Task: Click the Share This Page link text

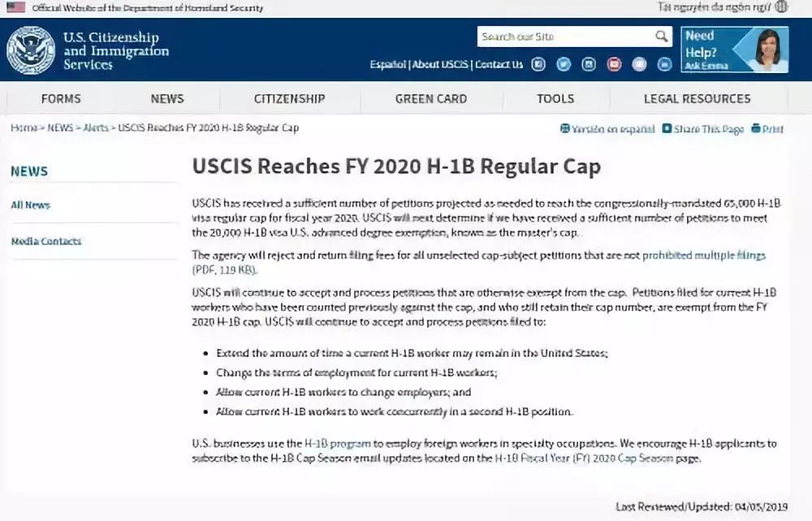Action: [708, 129]
